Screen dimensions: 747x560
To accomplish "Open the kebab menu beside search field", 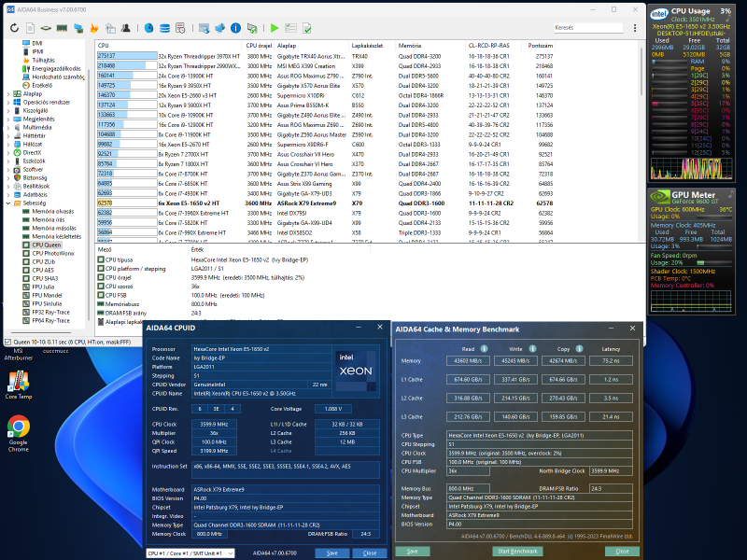I will click(635, 28).
